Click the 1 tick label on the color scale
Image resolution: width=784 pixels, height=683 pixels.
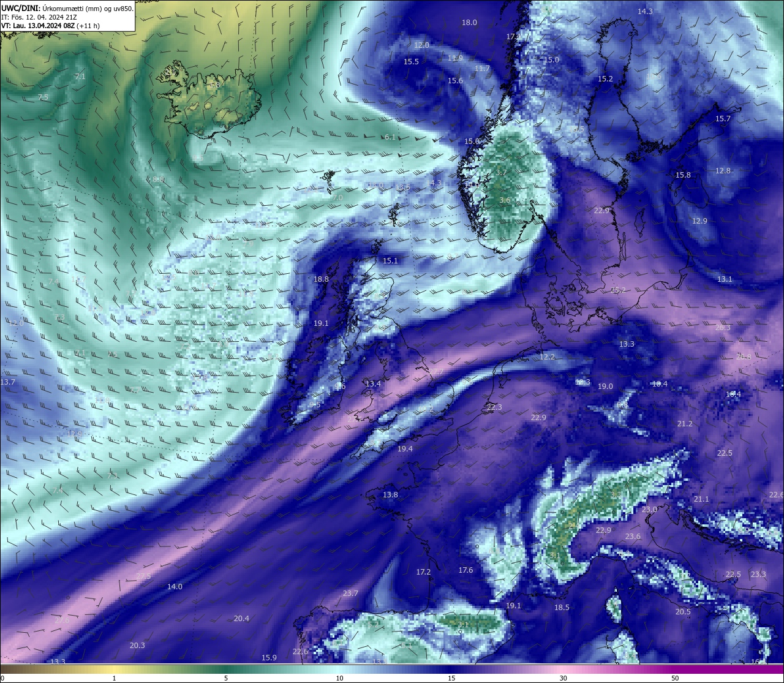pos(114,678)
